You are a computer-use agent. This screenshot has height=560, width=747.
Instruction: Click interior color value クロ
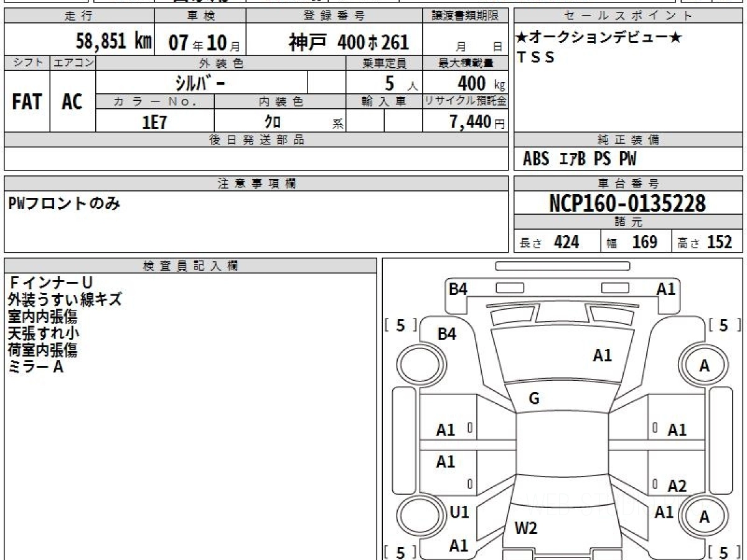273,121
